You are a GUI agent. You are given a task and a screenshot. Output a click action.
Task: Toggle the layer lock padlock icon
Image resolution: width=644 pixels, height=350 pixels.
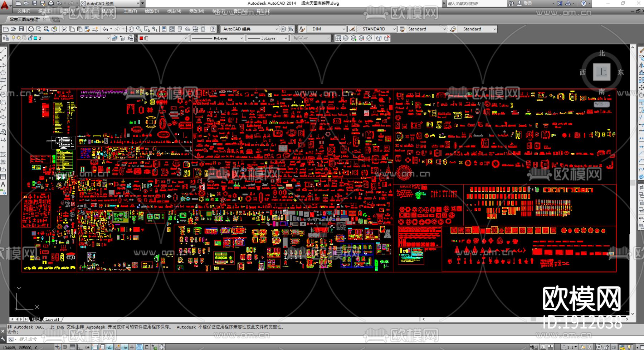click(30, 38)
